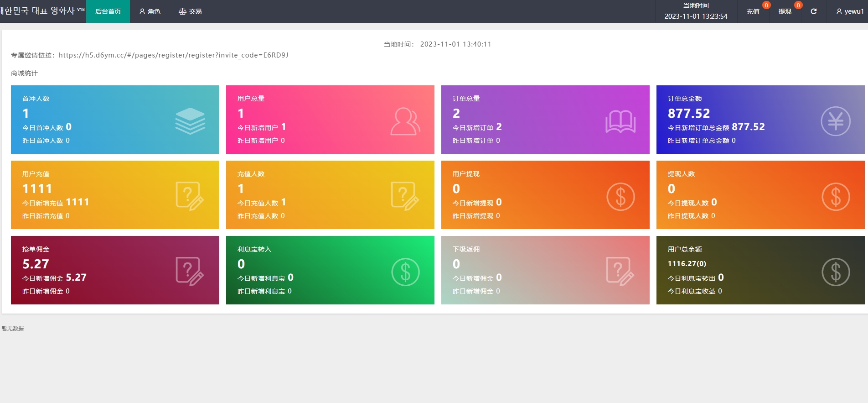
Task: Click the edit note icon in 下级返佣 card
Action: (620, 272)
